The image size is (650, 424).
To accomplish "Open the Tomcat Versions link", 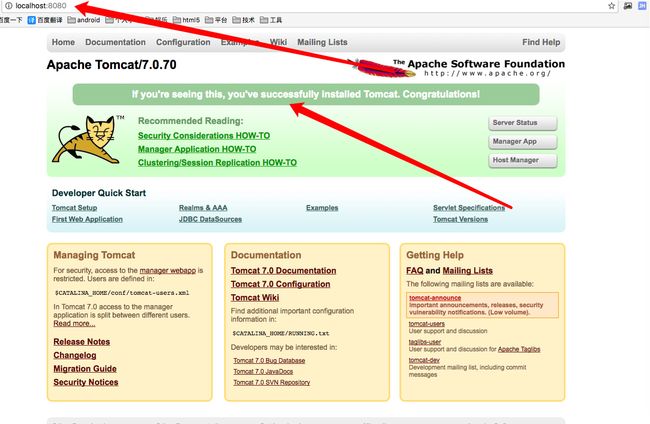I will click(461, 219).
